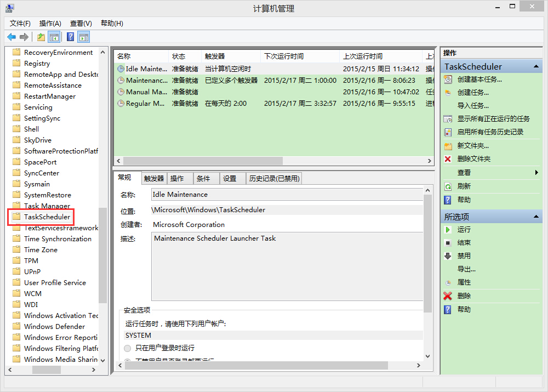Image resolution: width=548 pixels, height=392 pixels.
Task: Select the Windows Defender folder in tree
Action: [54, 326]
